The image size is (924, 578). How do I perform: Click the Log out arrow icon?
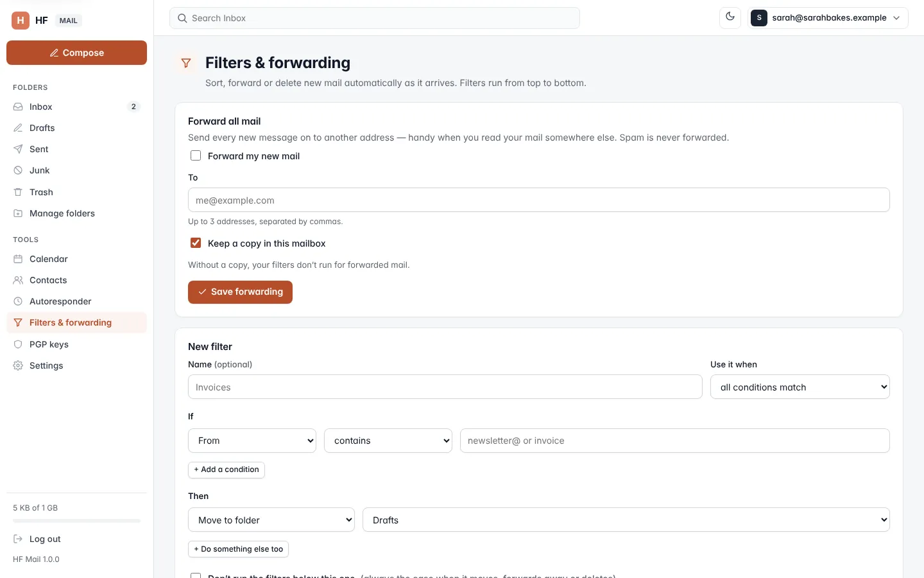18,539
